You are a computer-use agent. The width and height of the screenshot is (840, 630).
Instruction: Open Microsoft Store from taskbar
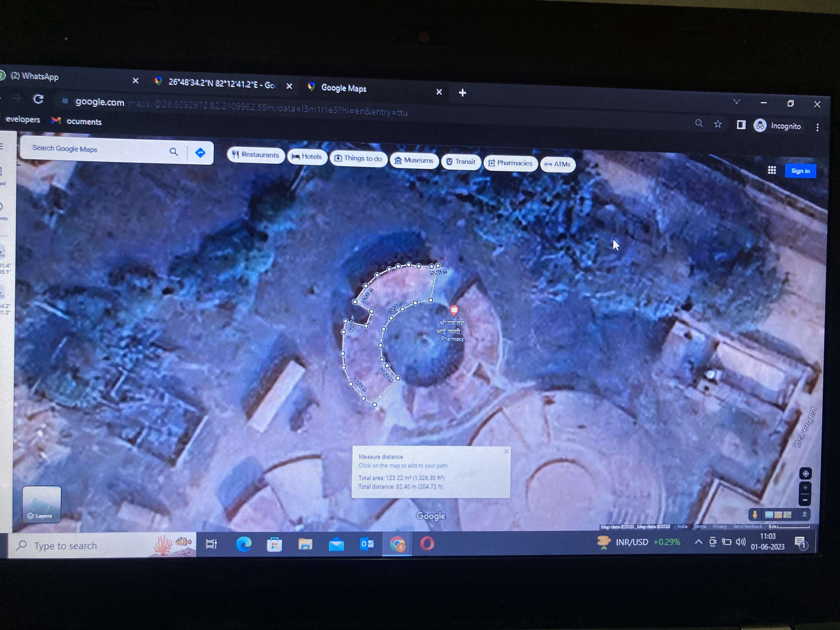tap(274, 545)
